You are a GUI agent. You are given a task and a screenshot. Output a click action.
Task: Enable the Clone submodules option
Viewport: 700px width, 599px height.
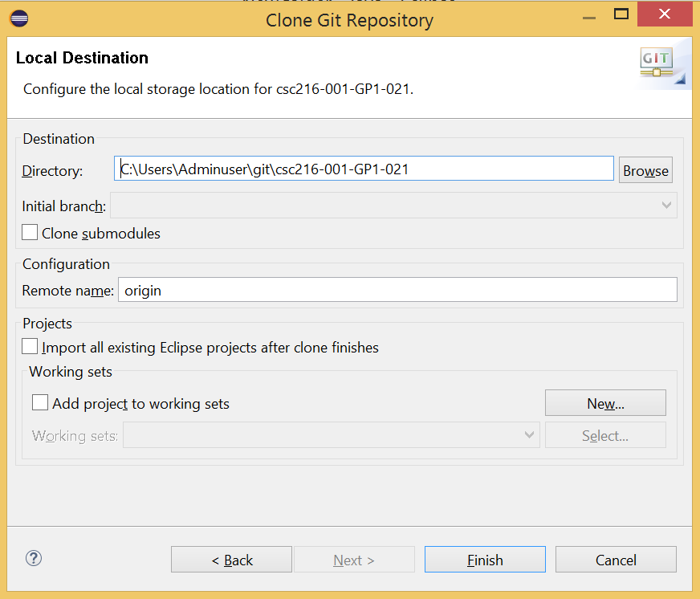coord(30,232)
